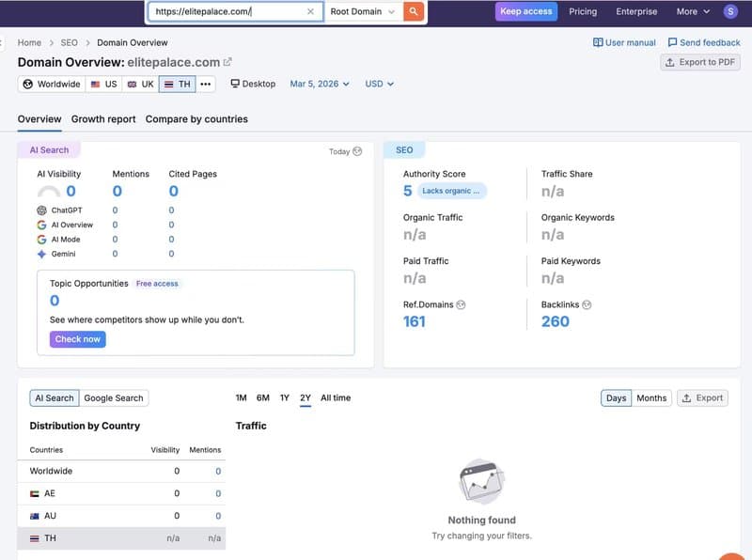Open the user profile avatar S
Image resolution: width=752 pixels, height=560 pixels.
pos(730,11)
